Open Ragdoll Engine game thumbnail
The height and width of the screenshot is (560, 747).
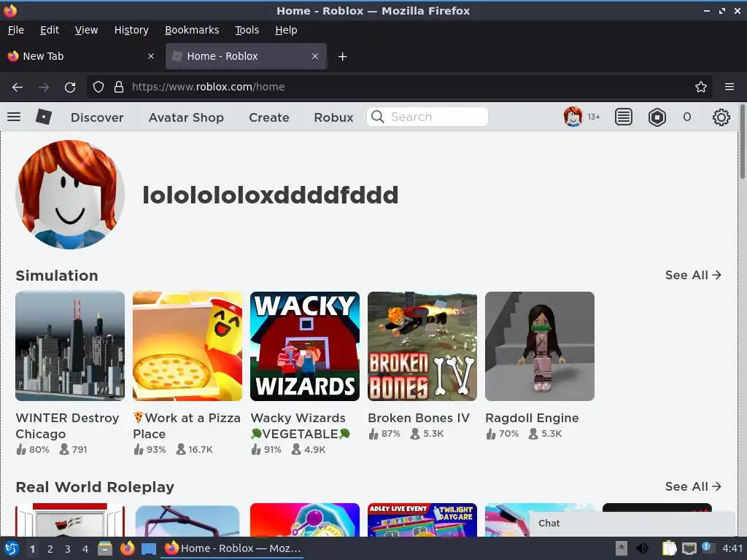[540, 346]
